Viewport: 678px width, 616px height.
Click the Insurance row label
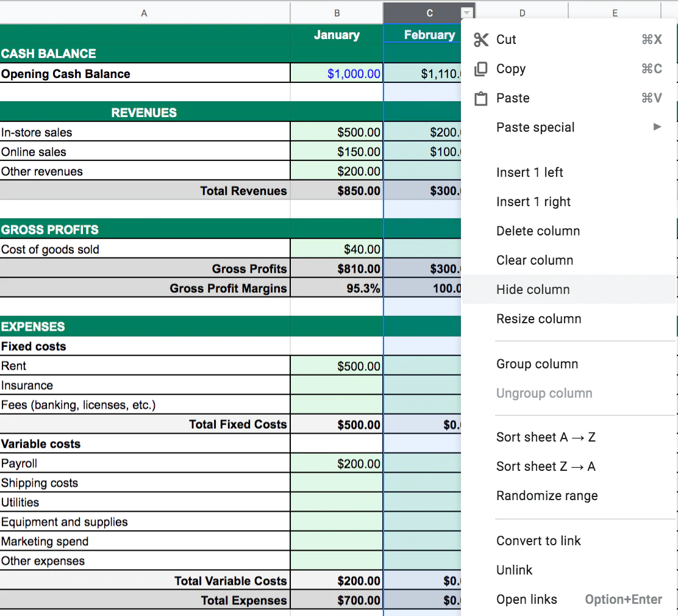(27, 385)
